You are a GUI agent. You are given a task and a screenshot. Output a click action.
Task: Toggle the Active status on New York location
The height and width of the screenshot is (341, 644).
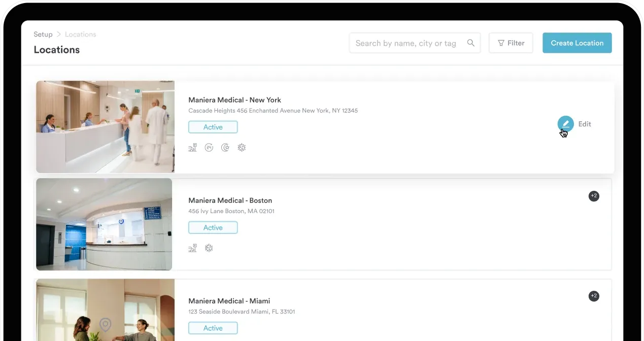pyautogui.click(x=213, y=126)
